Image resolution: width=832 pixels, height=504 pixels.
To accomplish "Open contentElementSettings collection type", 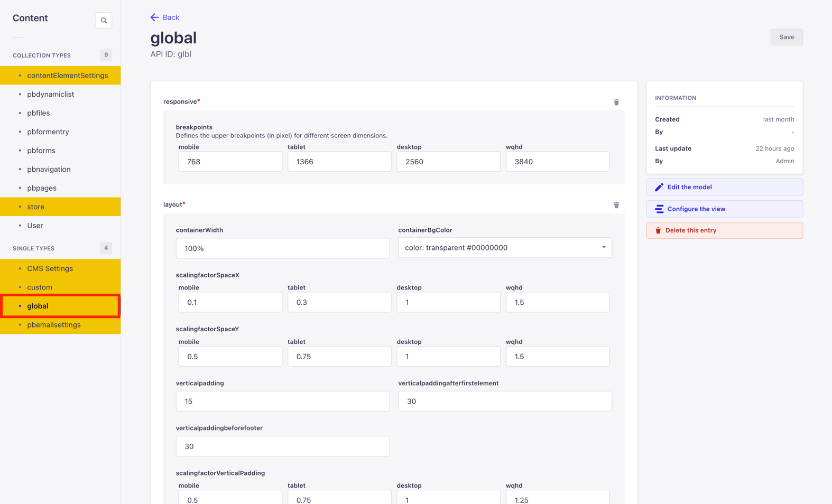I will (67, 76).
